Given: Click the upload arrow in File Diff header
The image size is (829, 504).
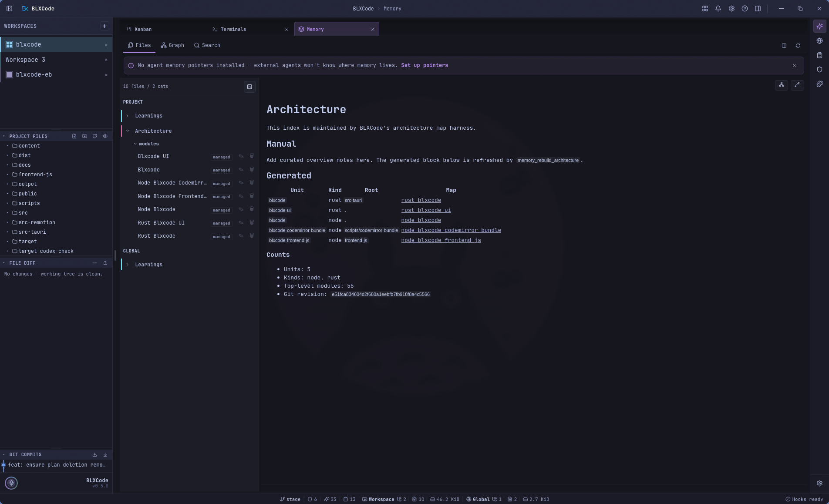Looking at the screenshot, I should [105, 263].
